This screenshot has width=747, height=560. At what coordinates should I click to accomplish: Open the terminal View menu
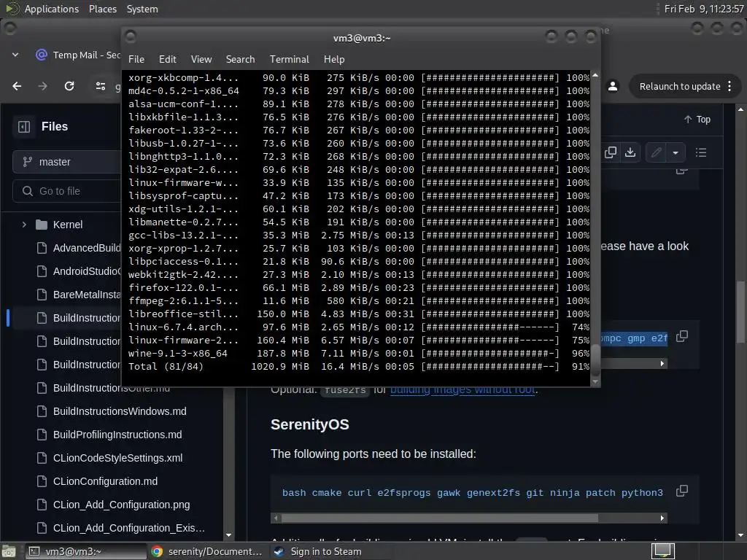pyautogui.click(x=201, y=59)
